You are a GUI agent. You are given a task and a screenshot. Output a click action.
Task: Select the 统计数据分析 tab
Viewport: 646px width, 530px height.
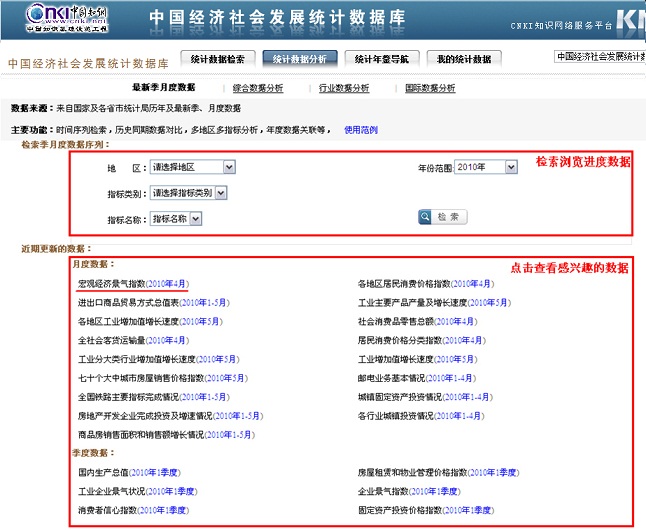300,59
